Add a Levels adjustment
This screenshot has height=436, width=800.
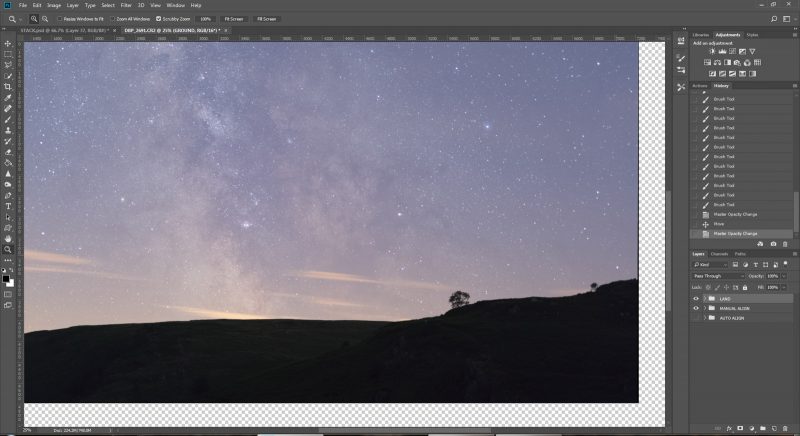coord(722,52)
